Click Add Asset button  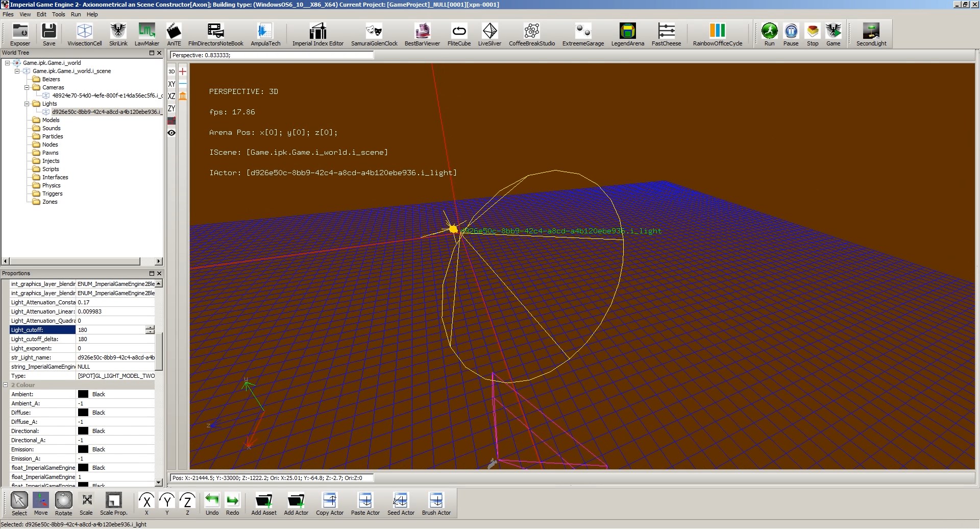(264, 504)
